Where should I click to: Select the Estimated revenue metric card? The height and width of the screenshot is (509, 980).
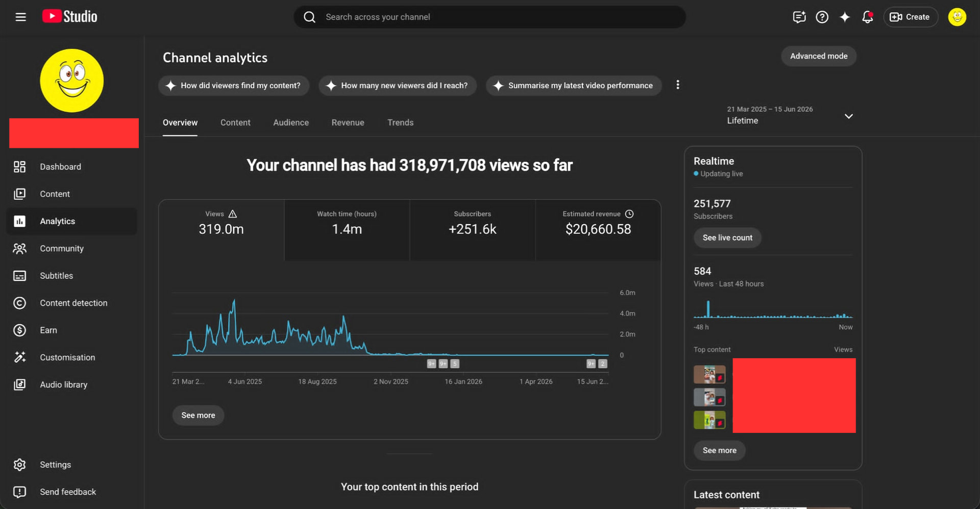pos(598,230)
